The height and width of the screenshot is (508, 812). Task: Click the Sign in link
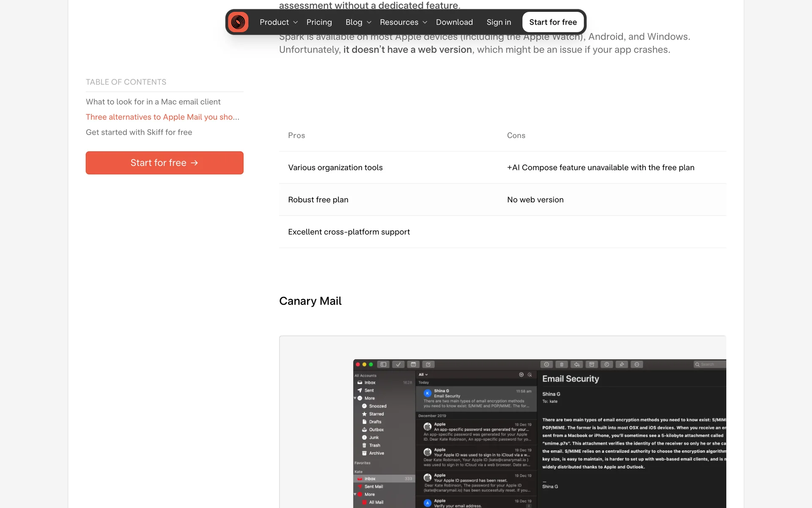499,22
